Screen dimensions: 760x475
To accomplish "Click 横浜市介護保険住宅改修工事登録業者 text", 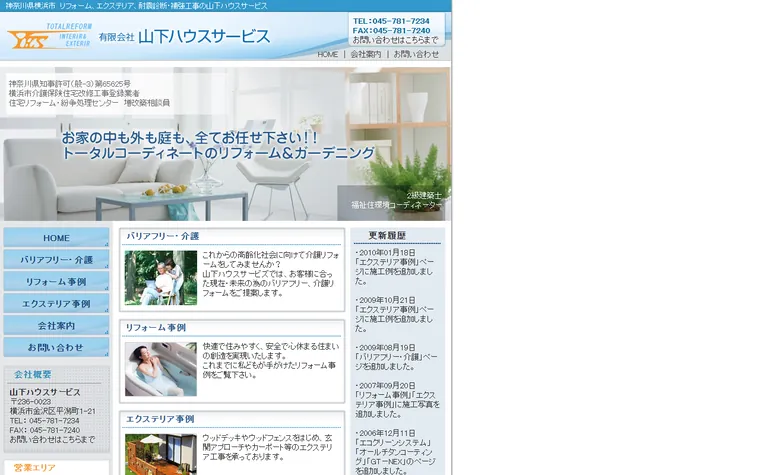I will point(74,93).
